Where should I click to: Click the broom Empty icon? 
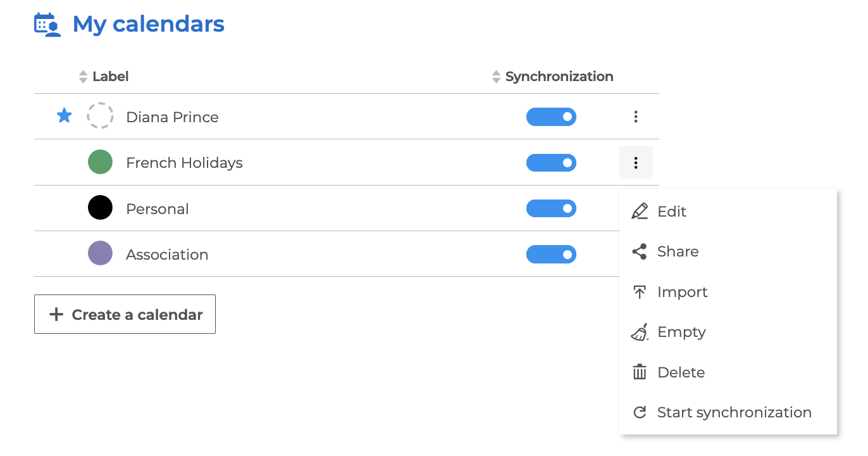pyautogui.click(x=640, y=332)
